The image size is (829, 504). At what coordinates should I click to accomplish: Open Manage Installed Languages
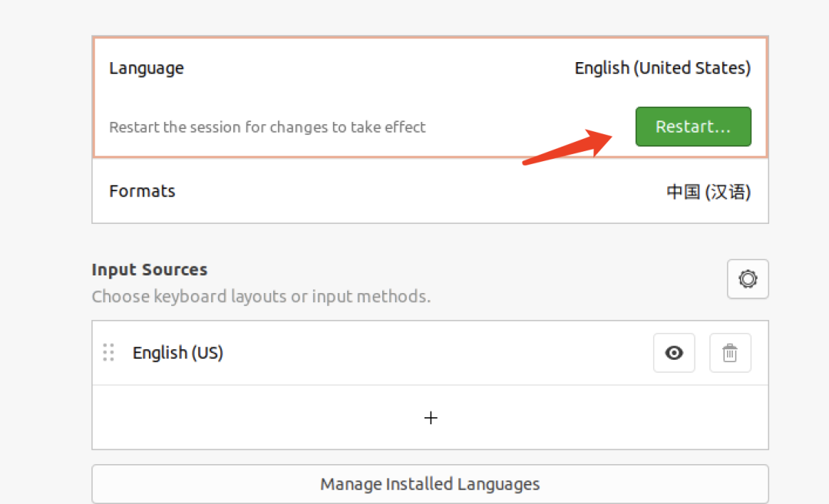430,484
